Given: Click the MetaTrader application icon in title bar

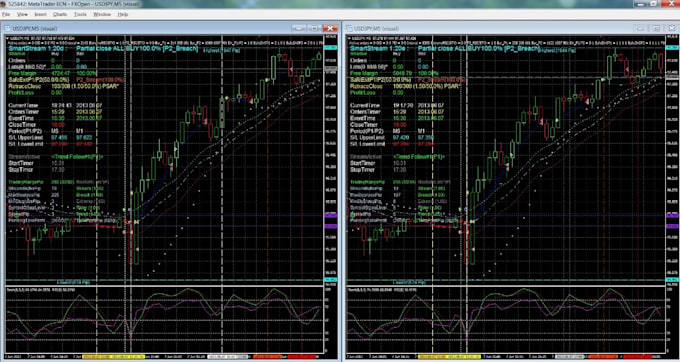Looking at the screenshot, I should 4,4.
